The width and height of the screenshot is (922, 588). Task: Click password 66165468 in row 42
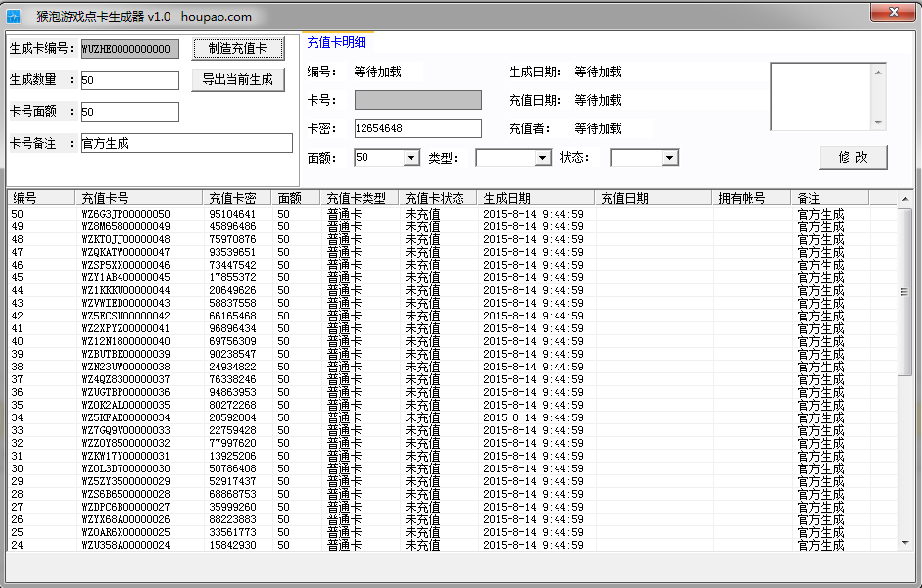232,316
